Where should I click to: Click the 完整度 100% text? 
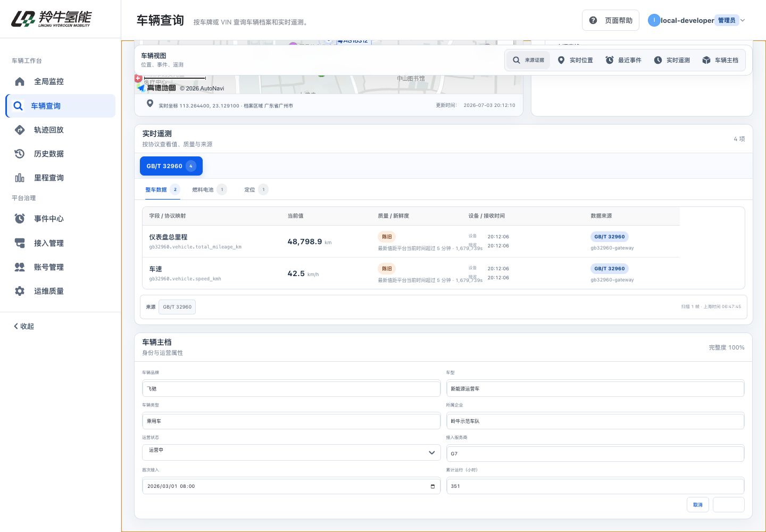(x=727, y=347)
